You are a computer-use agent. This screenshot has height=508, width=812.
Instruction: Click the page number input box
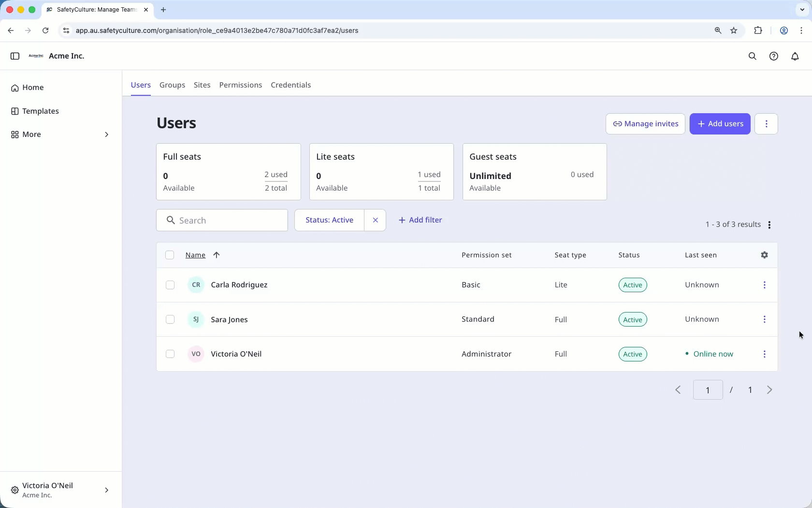708,390
